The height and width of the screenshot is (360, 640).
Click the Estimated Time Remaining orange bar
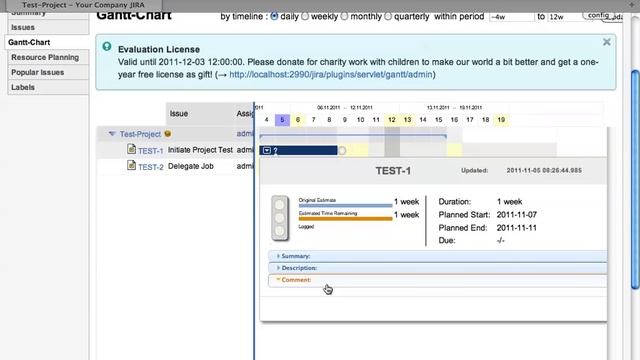345,219
